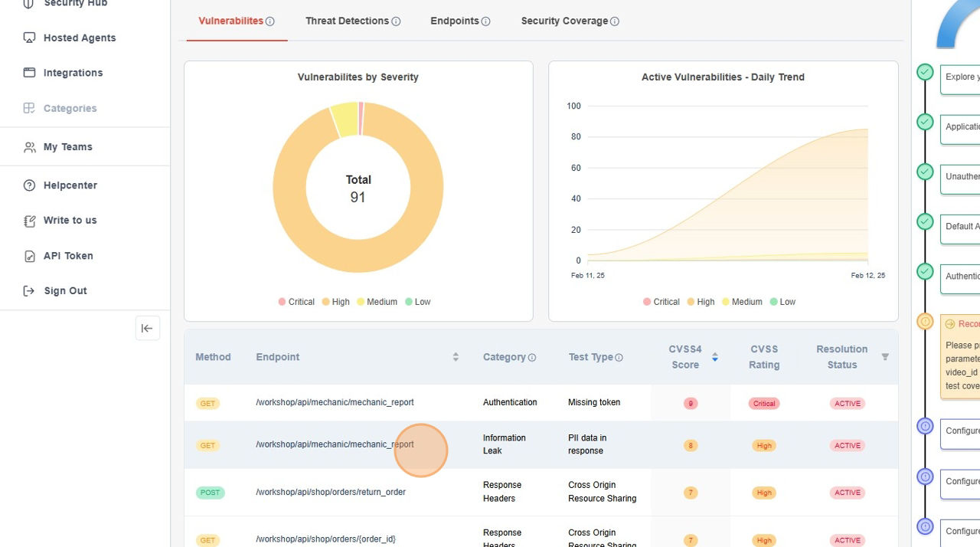Switch to the Endpoints tab
Viewport: 980px width, 547px height.
pyautogui.click(x=454, y=21)
